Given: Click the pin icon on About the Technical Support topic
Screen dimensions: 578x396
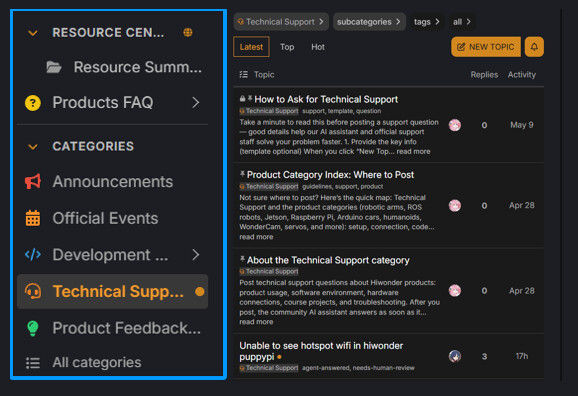Looking at the screenshot, I should click(x=242, y=260).
